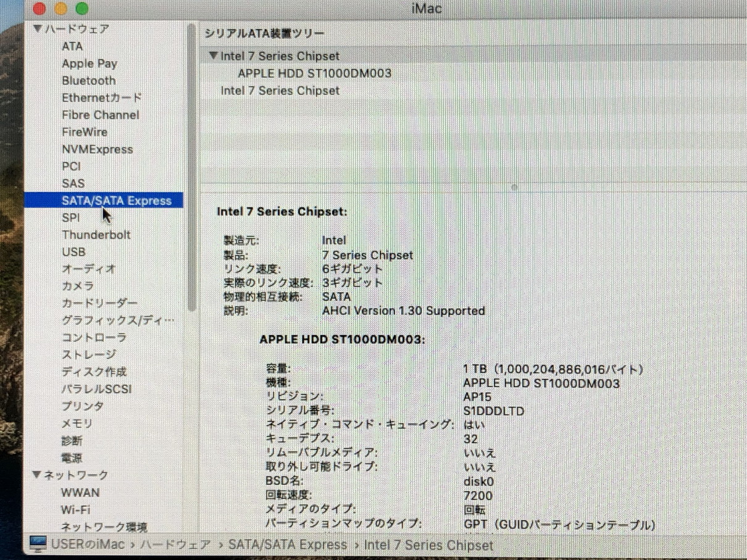Open プリンタ in the sidebar
The width and height of the screenshot is (747, 560).
click(x=83, y=406)
